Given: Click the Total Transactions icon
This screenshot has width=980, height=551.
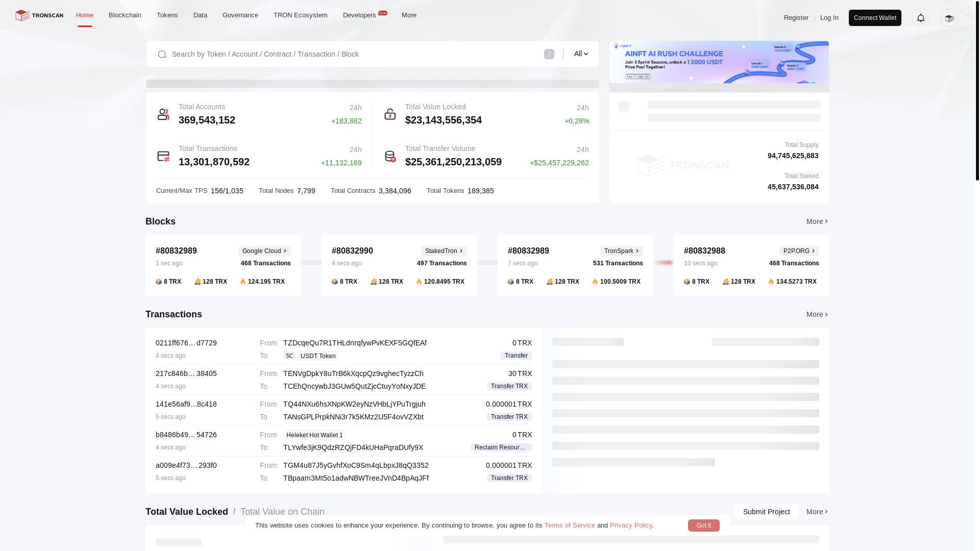Looking at the screenshot, I should pyautogui.click(x=163, y=156).
